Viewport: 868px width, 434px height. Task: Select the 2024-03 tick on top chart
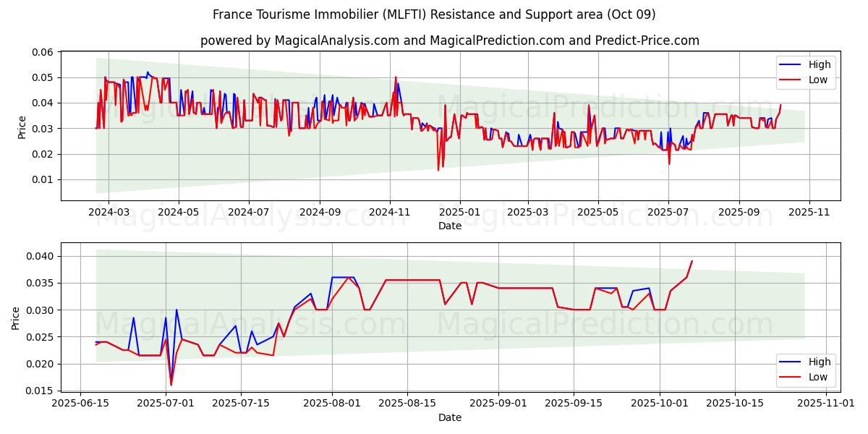pyautogui.click(x=109, y=213)
